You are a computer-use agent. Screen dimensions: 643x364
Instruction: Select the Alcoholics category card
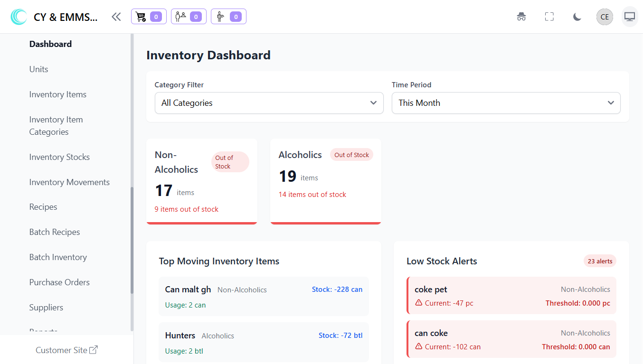coord(325,181)
